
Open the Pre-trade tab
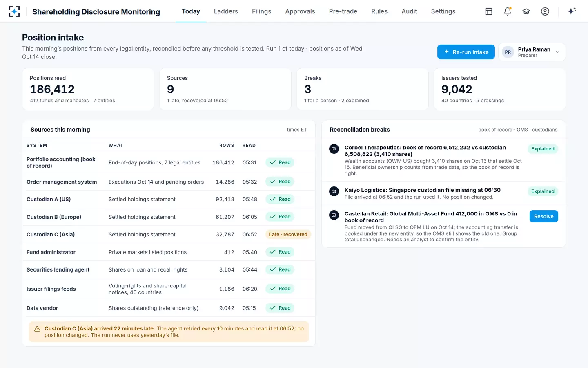point(343,11)
